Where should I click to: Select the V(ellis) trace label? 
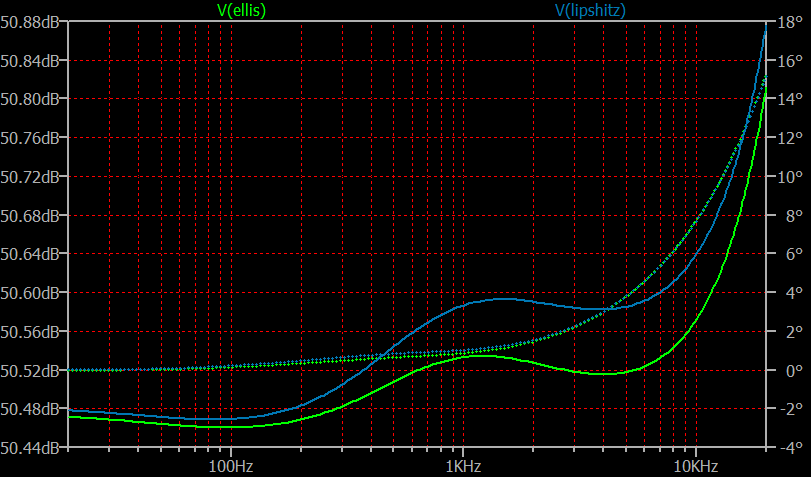pos(241,10)
